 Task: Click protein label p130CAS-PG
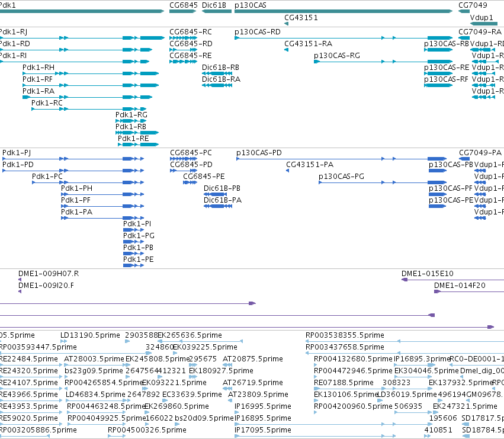[341, 177]
